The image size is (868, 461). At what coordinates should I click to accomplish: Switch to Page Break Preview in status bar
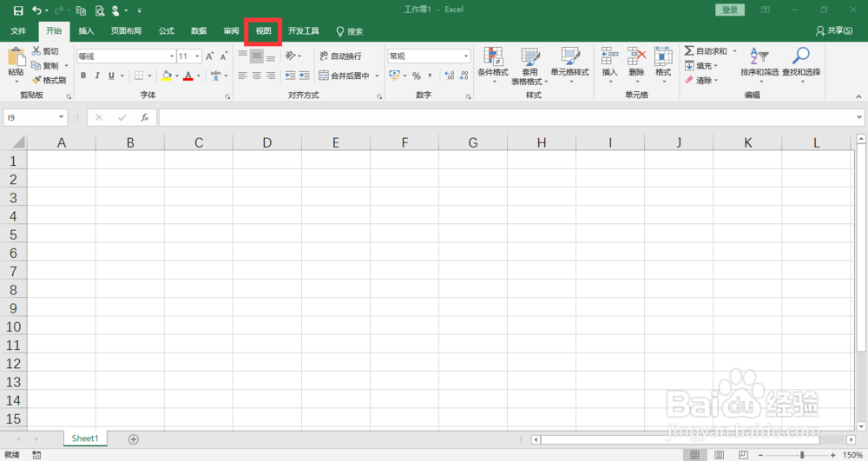[x=744, y=455]
